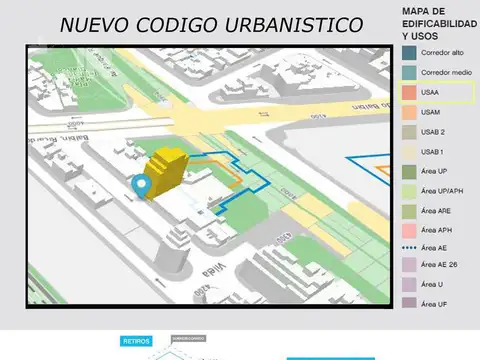Click the 'USAB 2' legend label
Viewport: 480px width, 360px height.
point(433,132)
